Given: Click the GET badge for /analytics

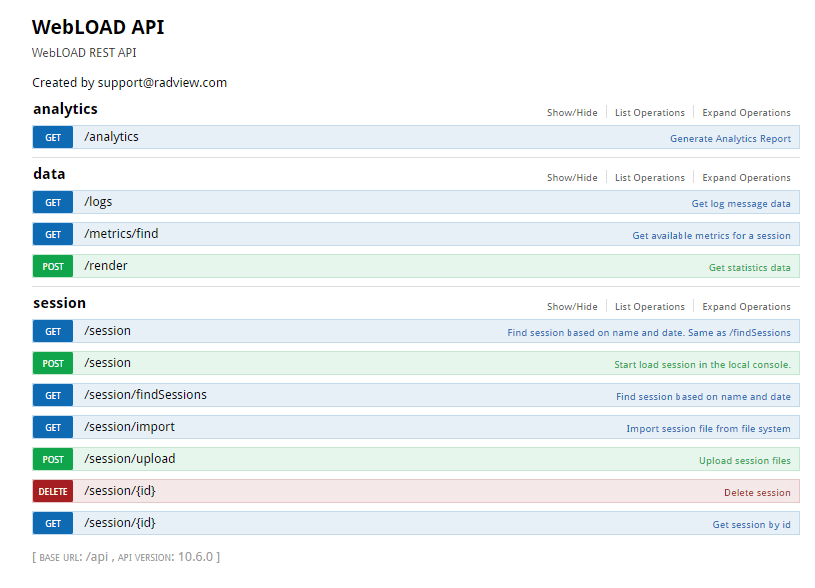Looking at the screenshot, I should 53,138.
